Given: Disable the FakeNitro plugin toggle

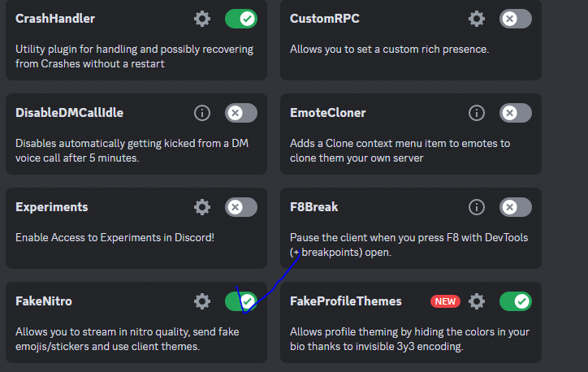Looking at the screenshot, I should pos(240,301).
